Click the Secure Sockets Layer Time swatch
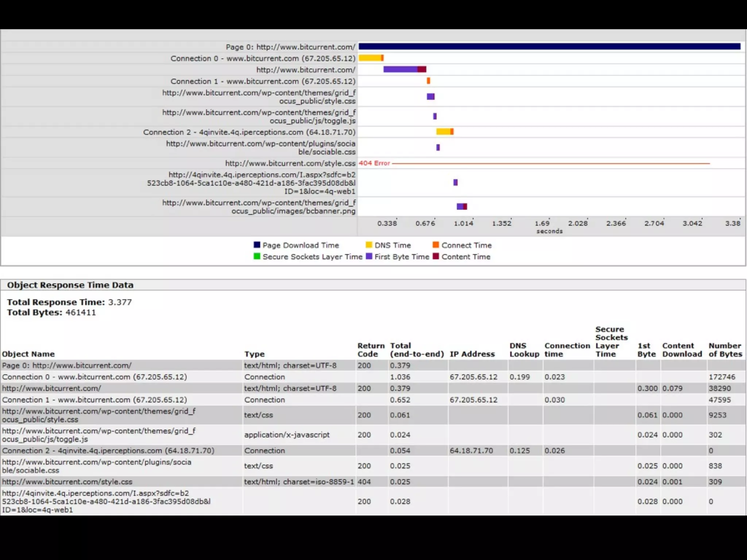 click(257, 256)
